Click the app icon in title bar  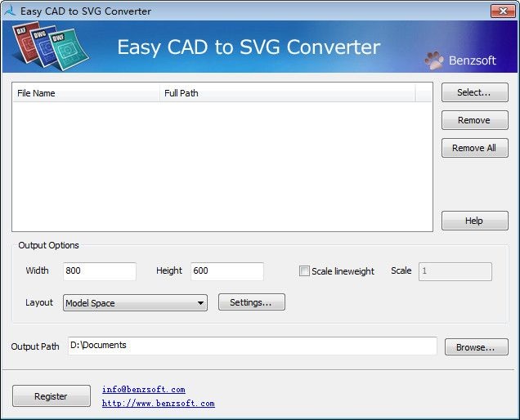10,11
